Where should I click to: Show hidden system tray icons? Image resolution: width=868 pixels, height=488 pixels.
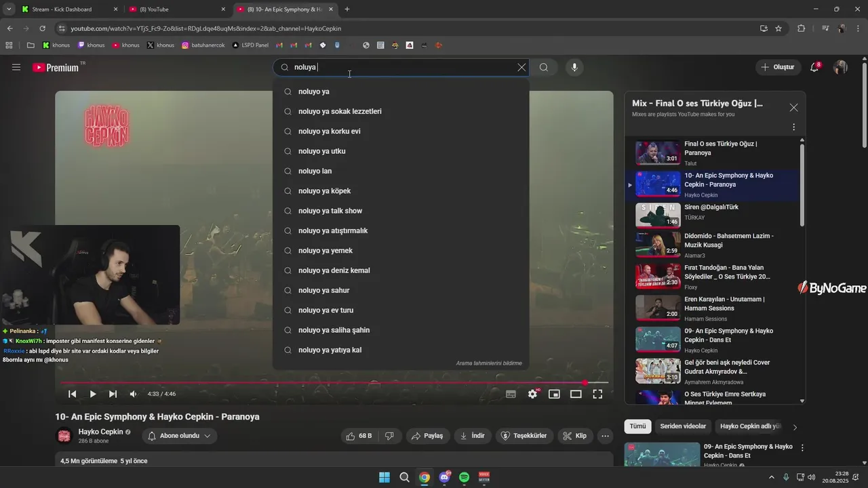tap(772, 477)
